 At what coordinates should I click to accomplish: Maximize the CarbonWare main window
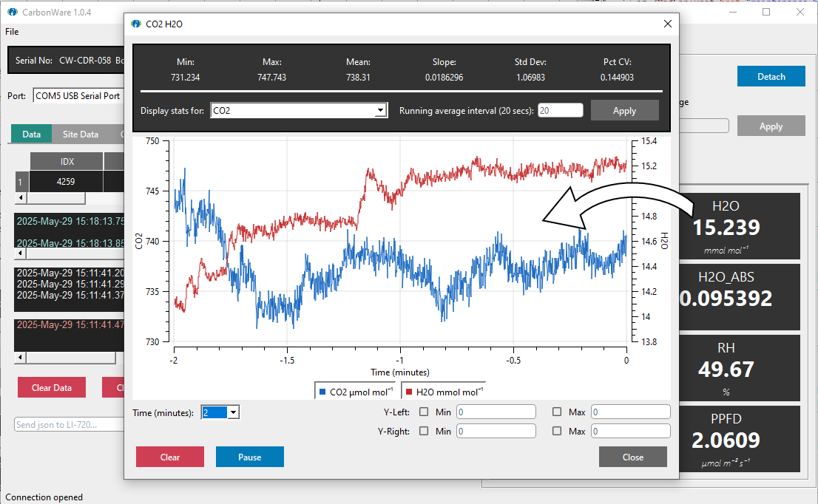tap(765, 12)
